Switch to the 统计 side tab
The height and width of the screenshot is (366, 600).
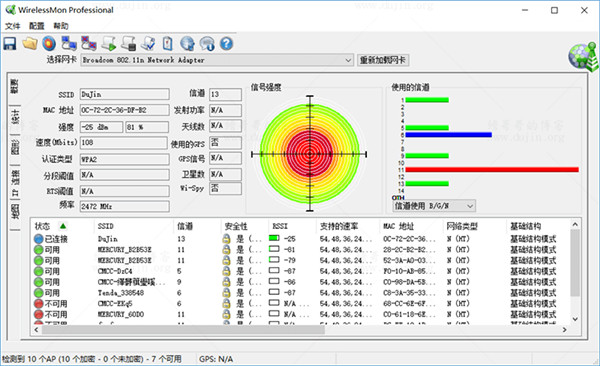15,116
